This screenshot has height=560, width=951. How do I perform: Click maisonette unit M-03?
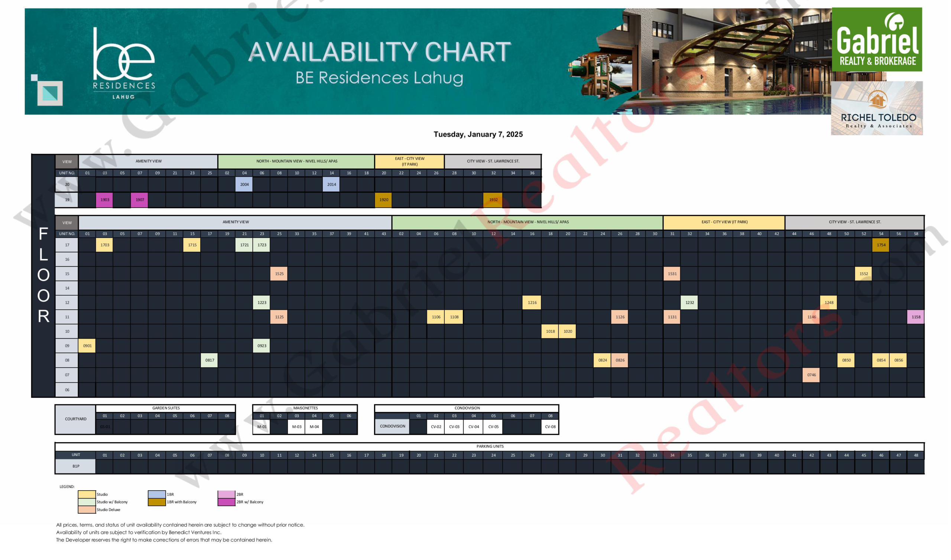coord(296,427)
